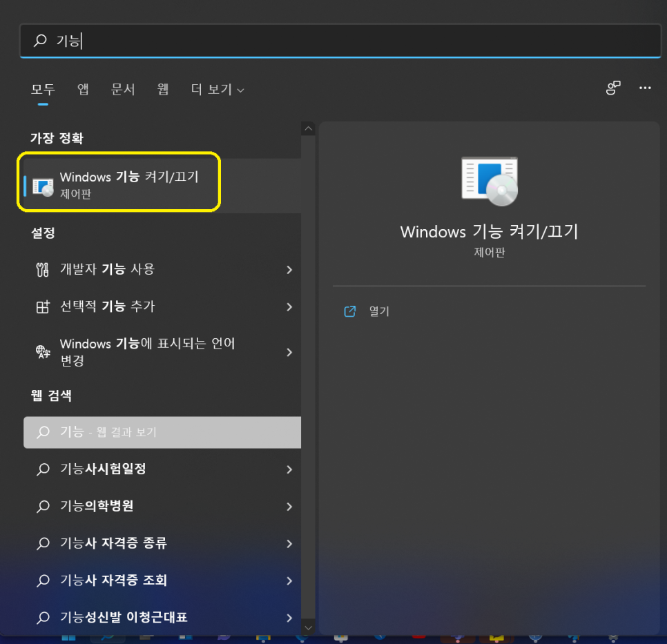Screen dimensions: 667x644
Task: Click scroll-up arrow of results list
Action: (x=309, y=128)
